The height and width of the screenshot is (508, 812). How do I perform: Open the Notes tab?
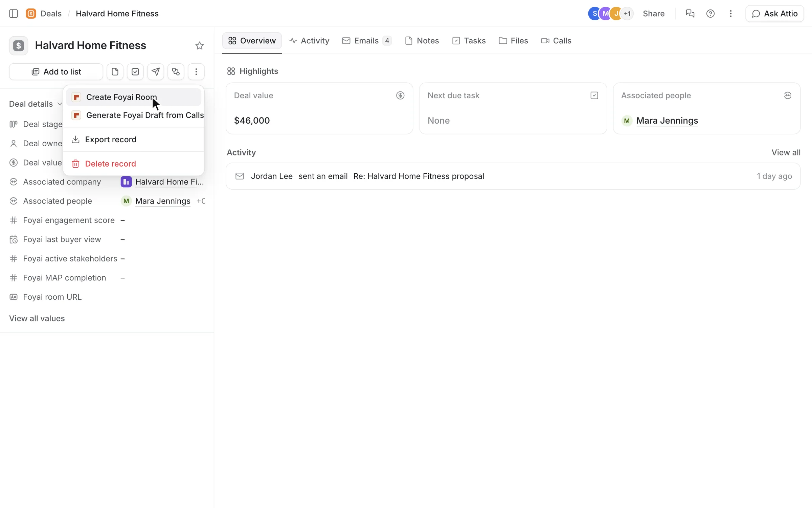(422, 41)
